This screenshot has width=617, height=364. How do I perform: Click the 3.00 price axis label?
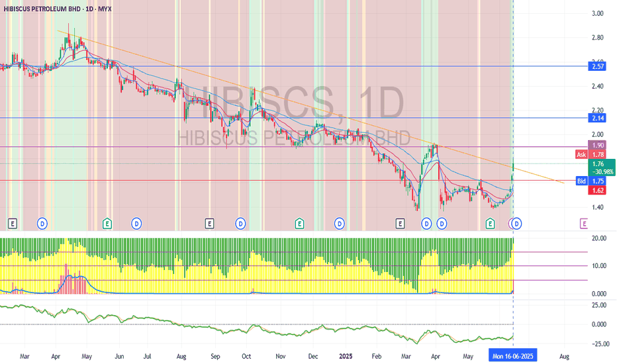click(597, 13)
